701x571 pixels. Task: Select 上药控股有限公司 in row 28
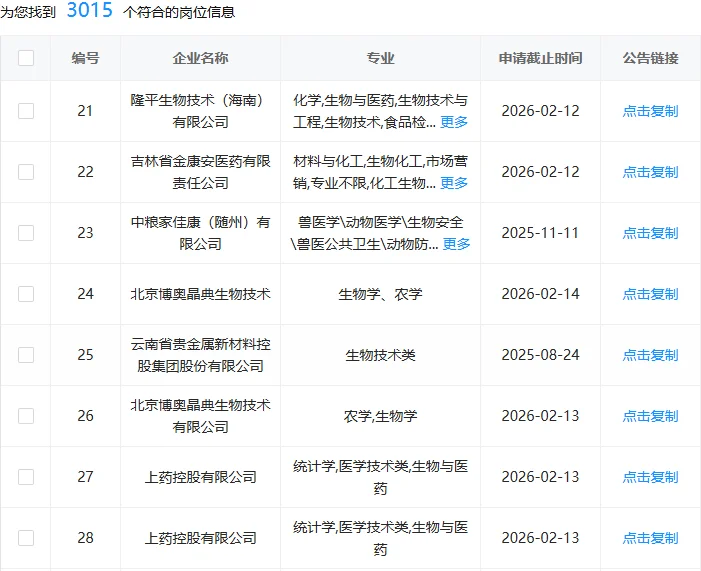coord(200,538)
